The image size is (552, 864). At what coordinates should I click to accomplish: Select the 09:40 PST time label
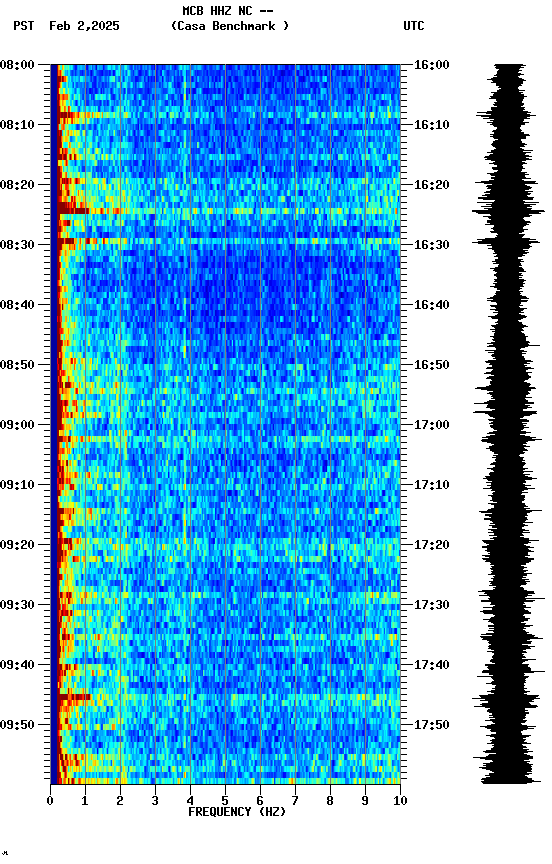[x=17, y=665]
